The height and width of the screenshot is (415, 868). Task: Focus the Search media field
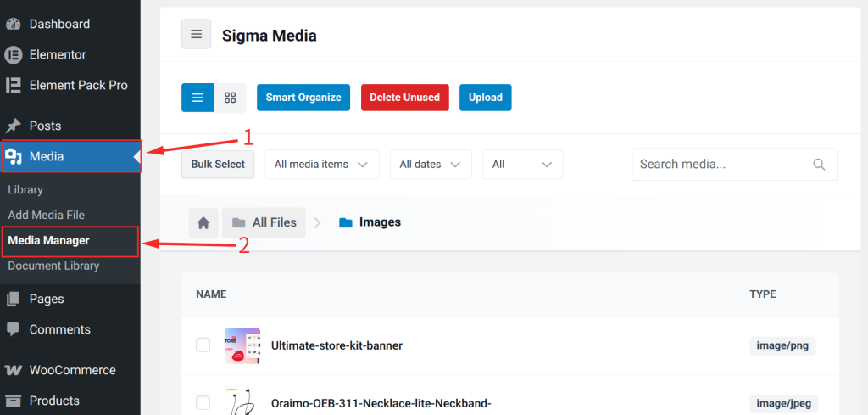pos(735,165)
